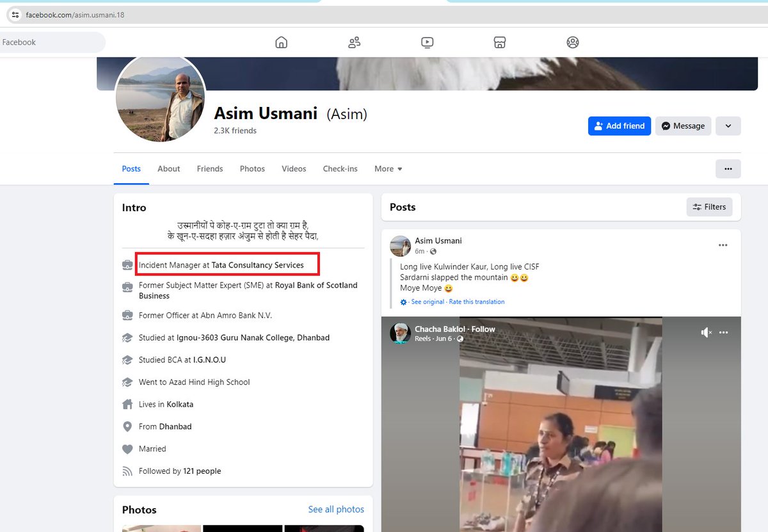Expand the More dropdown tab
This screenshot has width=768, height=532.
point(388,169)
